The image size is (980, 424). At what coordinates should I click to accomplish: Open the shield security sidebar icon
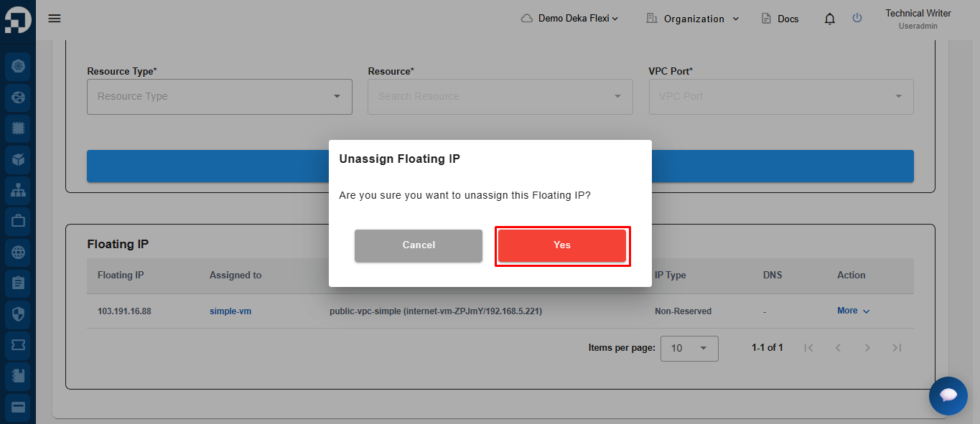point(18,314)
